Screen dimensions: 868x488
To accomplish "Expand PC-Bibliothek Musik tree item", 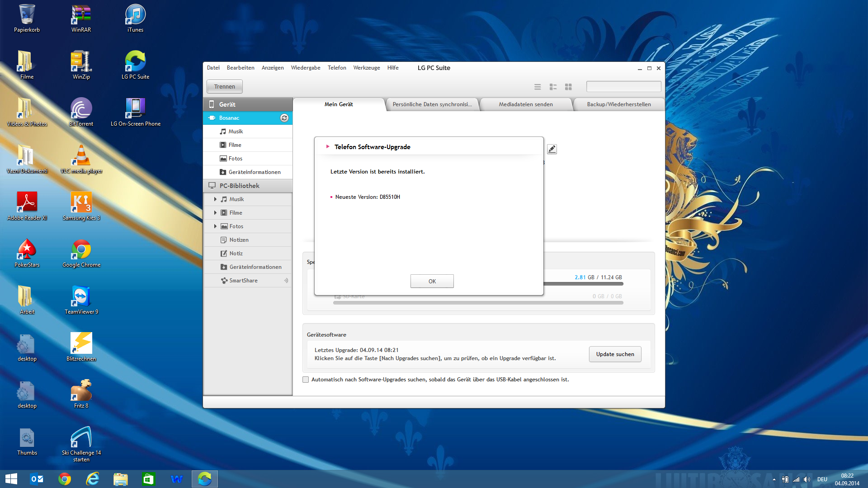I will tap(215, 199).
